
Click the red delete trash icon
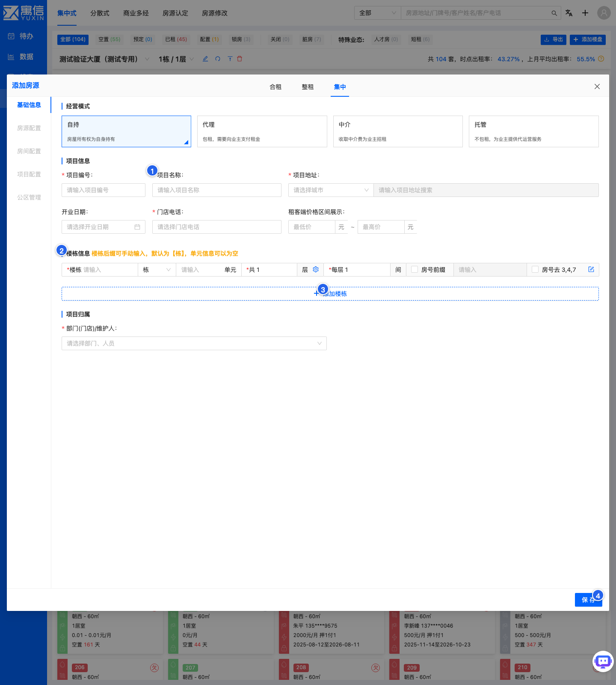240,59
